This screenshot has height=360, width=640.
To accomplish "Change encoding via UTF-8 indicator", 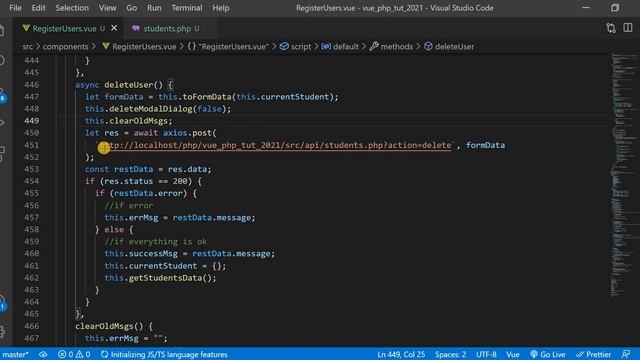I will tap(486, 354).
